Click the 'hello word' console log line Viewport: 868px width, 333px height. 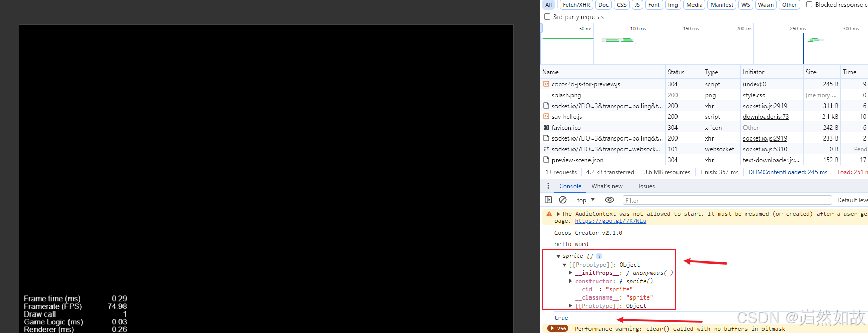click(571, 244)
